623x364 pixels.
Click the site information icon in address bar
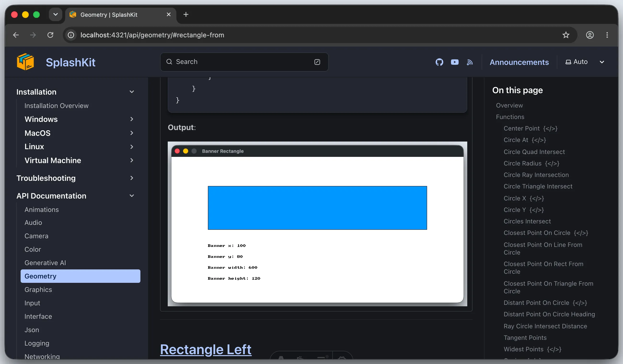tap(71, 35)
